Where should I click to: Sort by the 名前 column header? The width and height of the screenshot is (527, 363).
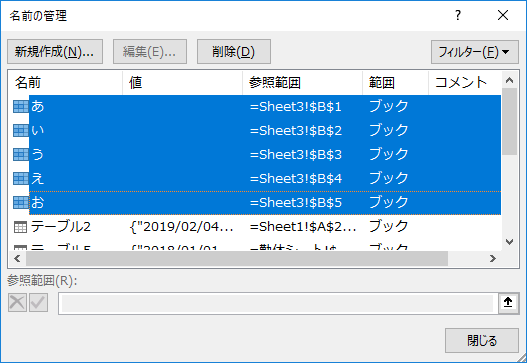pyautogui.click(x=65, y=83)
